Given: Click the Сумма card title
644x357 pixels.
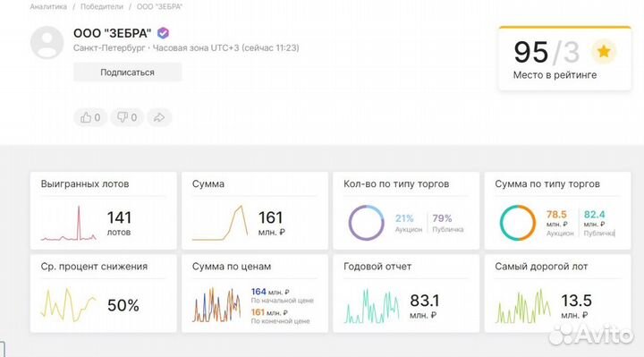Looking at the screenshot, I should pos(208,184).
